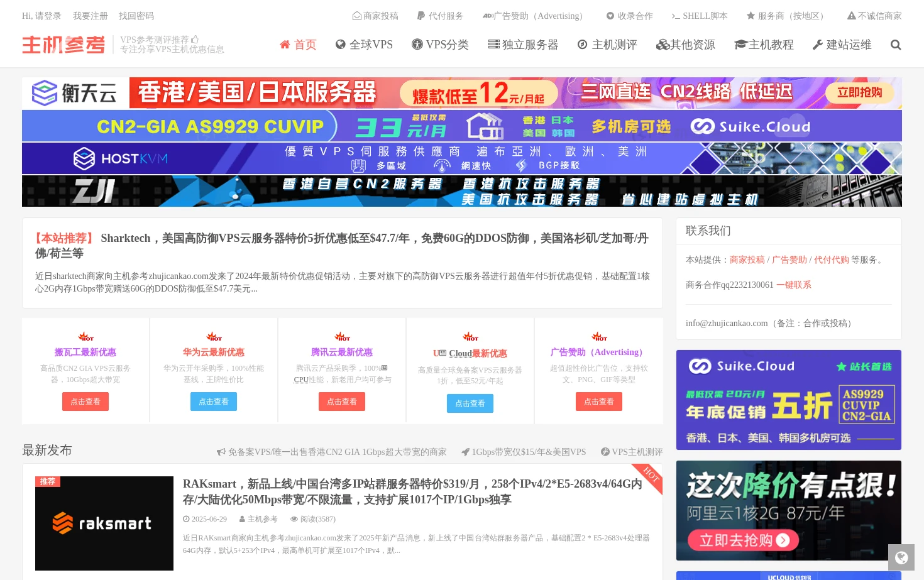
Task: Open 不诚信商家 top link
Action: pos(874,16)
